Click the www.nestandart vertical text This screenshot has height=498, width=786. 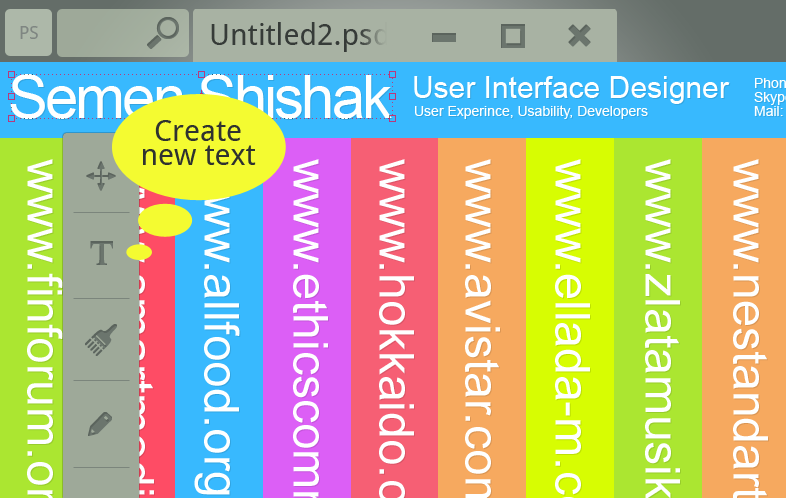748,328
